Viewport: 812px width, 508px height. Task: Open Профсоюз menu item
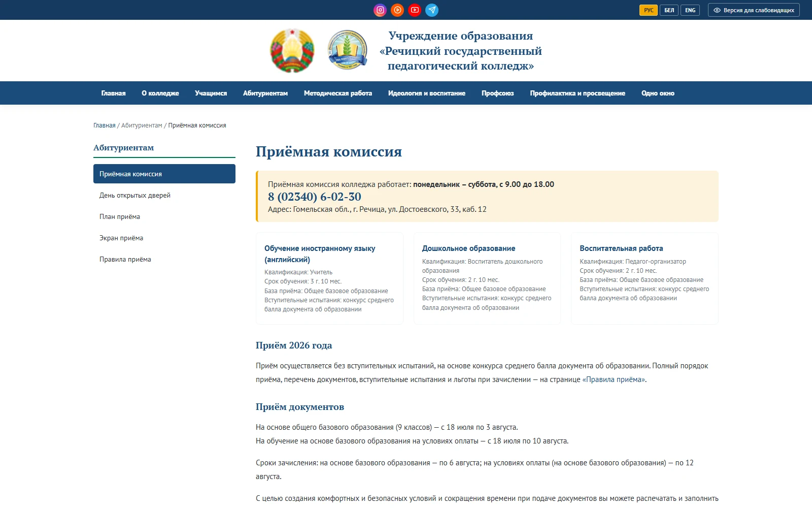[x=498, y=93]
